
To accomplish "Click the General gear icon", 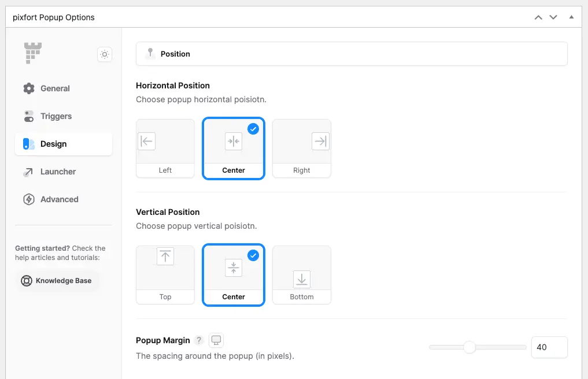I will point(29,88).
